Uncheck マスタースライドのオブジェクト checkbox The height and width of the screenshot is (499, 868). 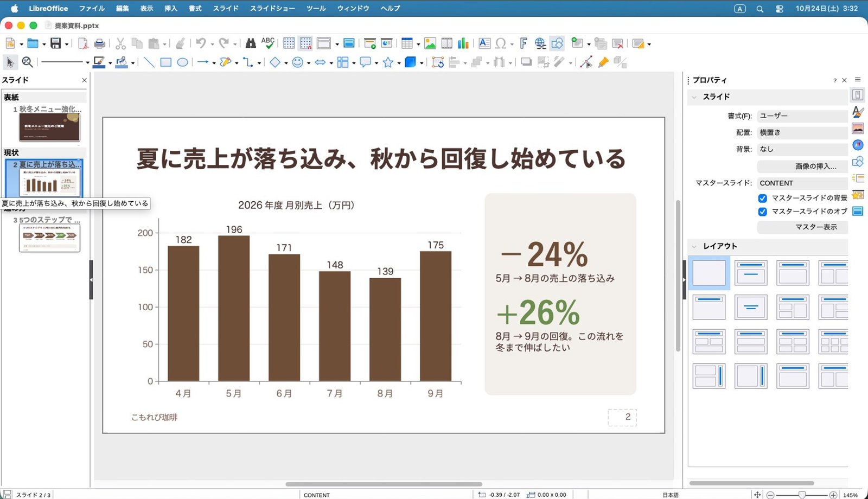click(x=762, y=212)
